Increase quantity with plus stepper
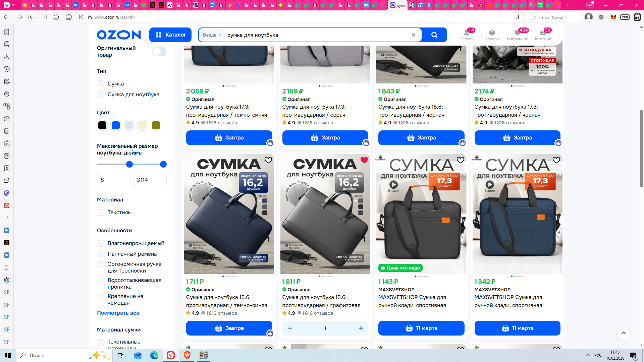This screenshot has width=644, height=362. [x=361, y=328]
